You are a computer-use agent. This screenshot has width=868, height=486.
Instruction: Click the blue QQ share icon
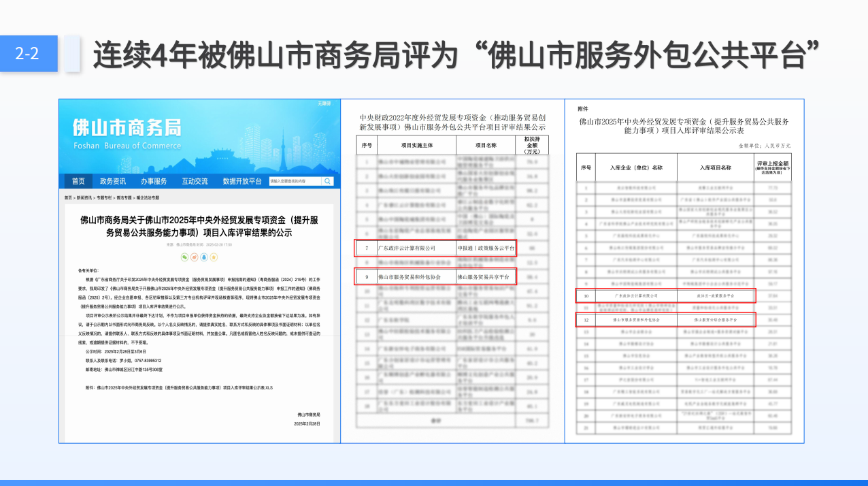pos(204,257)
